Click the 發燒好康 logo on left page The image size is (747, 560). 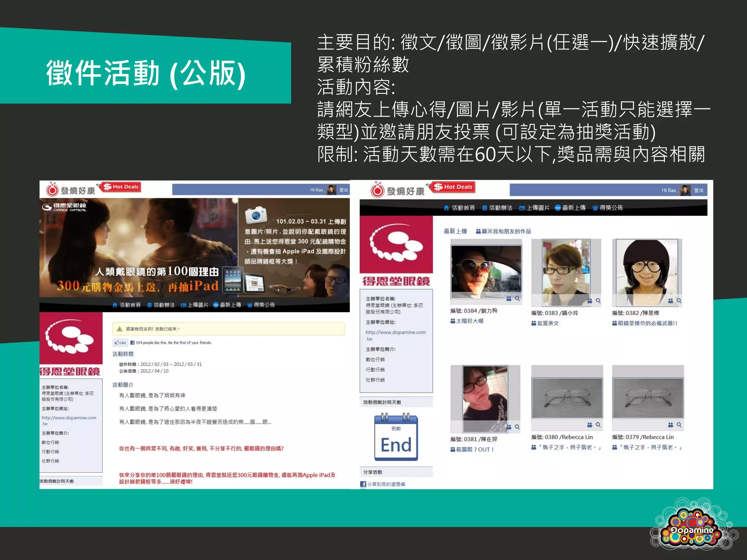click(x=70, y=190)
